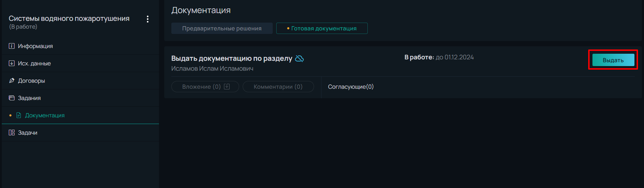The image size is (644, 188).
Task: Click the Задачи board icon
Action: (x=12, y=133)
